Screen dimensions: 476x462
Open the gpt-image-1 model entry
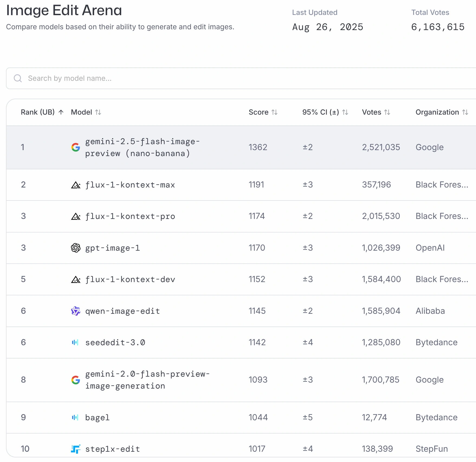[x=112, y=248]
